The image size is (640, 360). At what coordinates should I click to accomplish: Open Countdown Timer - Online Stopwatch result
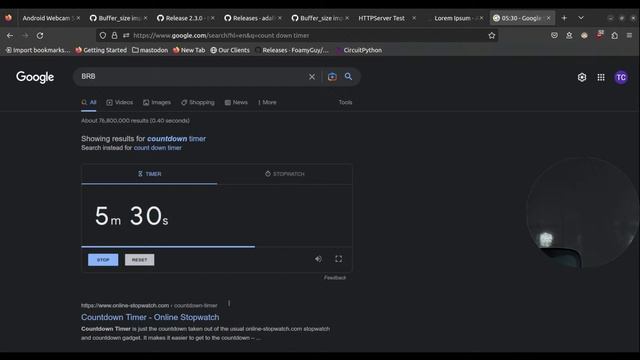(x=150, y=317)
